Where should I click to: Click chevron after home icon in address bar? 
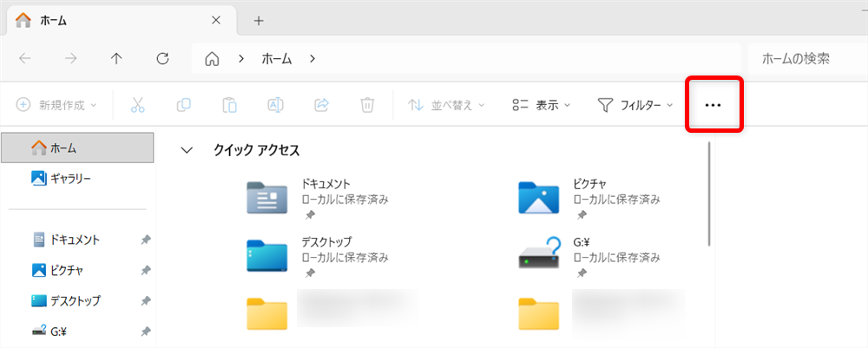coord(240,59)
